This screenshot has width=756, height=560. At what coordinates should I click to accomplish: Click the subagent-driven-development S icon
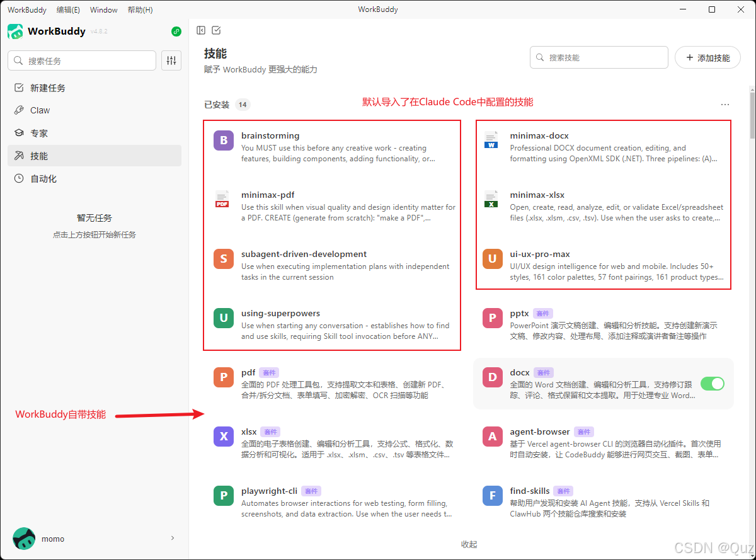pyautogui.click(x=224, y=258)
